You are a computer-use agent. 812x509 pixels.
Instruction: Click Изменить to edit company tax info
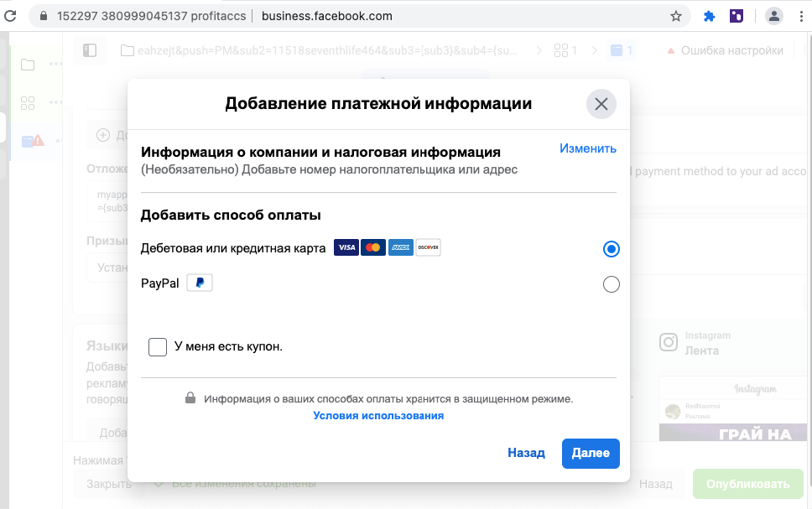click(x=588, y=148)
